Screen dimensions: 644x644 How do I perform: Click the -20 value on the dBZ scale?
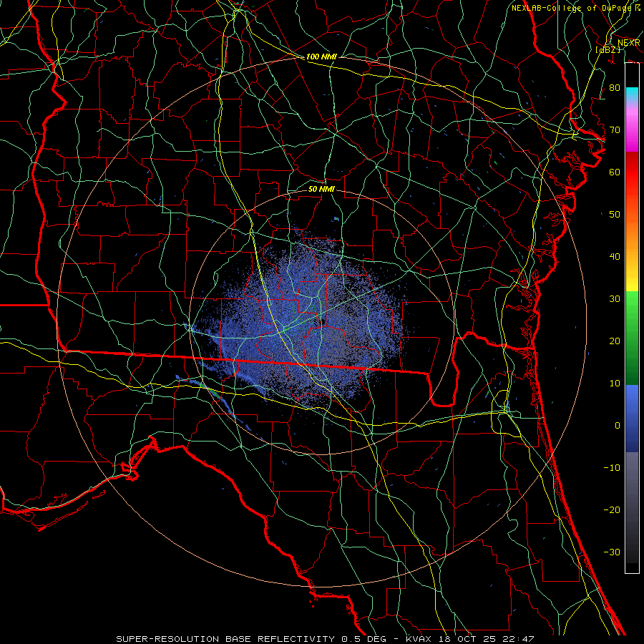pyautogui.click(x=612, y=509)
